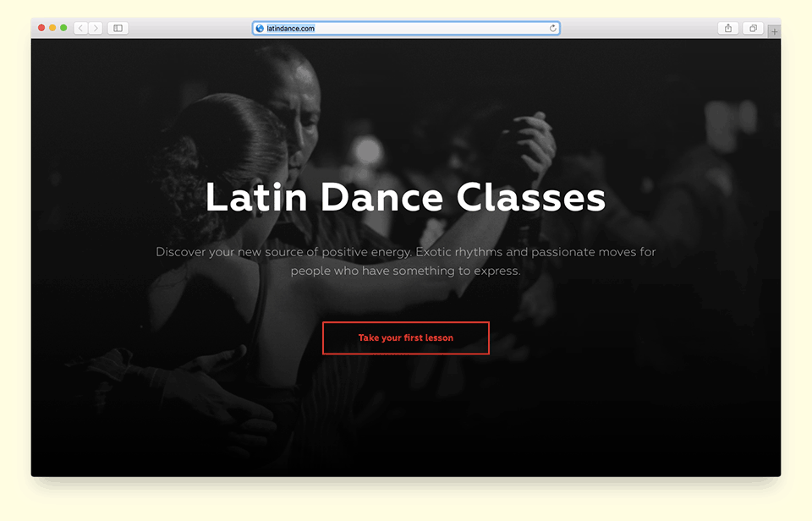
Task: Click the latindance.com URL text
Action: pyautogui.click(x=290, y=27)
